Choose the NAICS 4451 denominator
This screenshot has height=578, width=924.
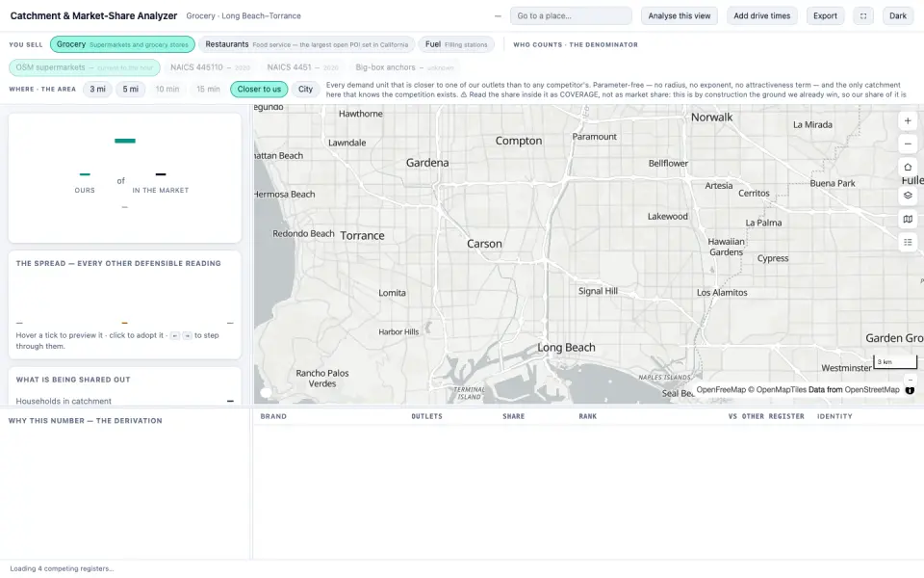click(x=302, y=67)
